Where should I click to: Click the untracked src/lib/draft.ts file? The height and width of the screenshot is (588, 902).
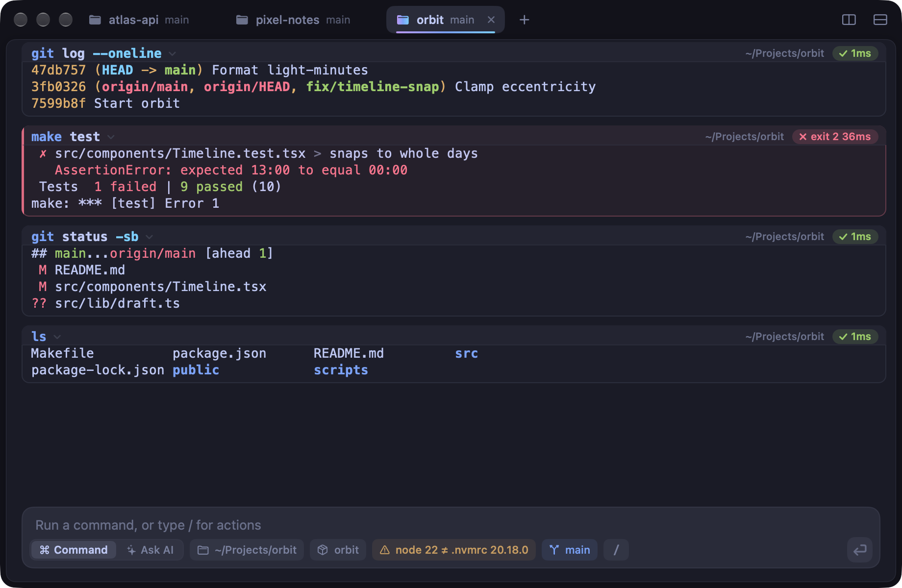[118, 303]
